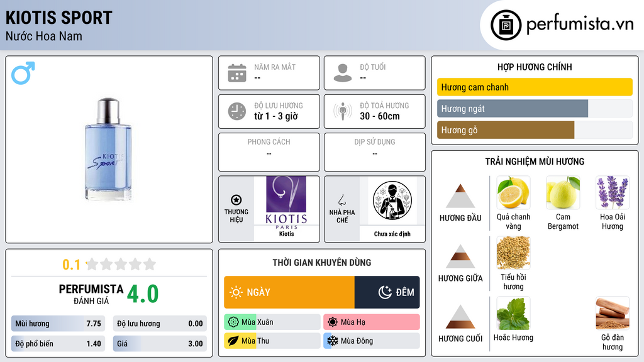Click the PHONG CÁCH style box
The image size is (644, 362).
click(269, 152)
